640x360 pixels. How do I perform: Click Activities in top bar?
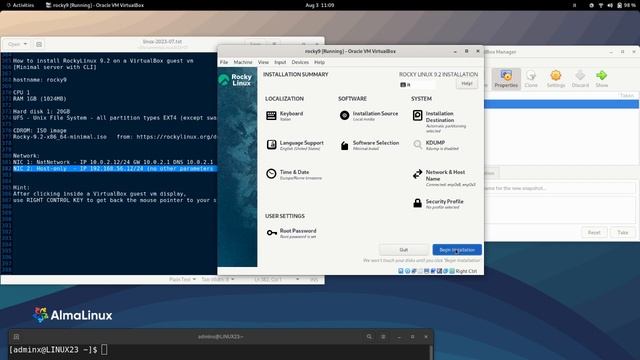point(20,5)
